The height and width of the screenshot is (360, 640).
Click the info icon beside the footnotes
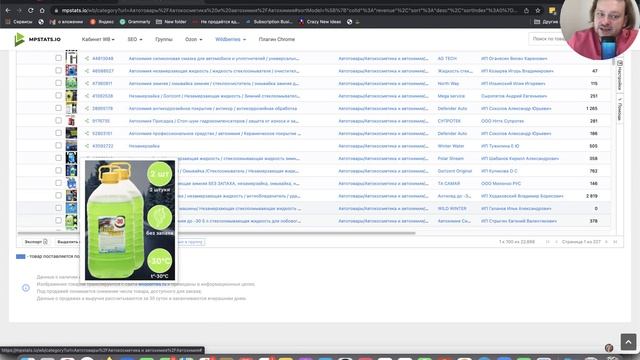click(x=26, y=288)
